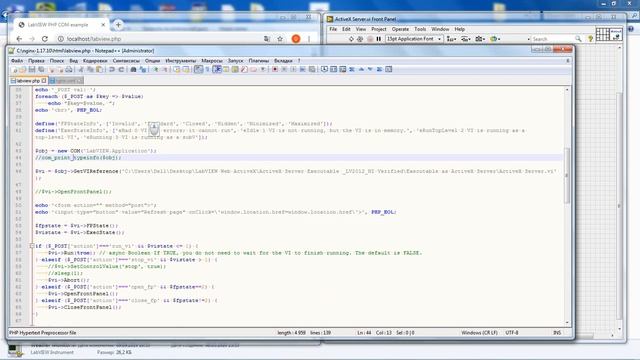The width and height of the screenshot is (640, 360).
Task: Close the LabVIEW PHP COM example tab
Action: (103, 25)
